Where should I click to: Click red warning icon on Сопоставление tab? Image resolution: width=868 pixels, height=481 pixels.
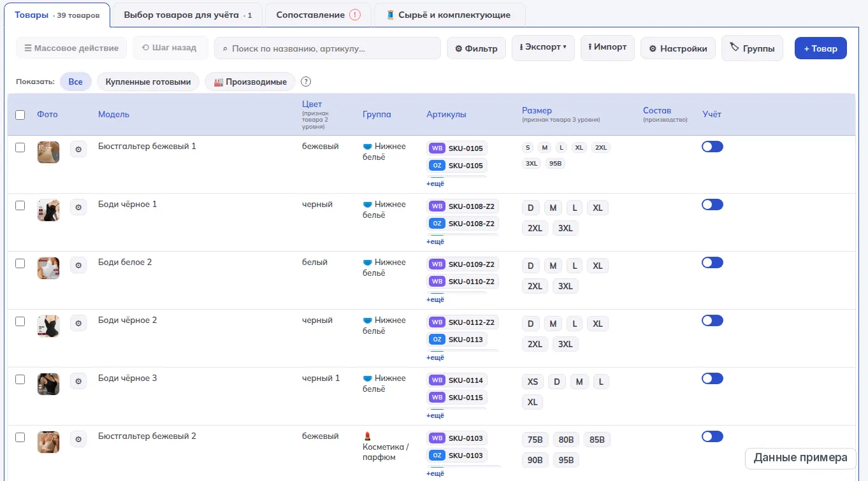point(355,15)
